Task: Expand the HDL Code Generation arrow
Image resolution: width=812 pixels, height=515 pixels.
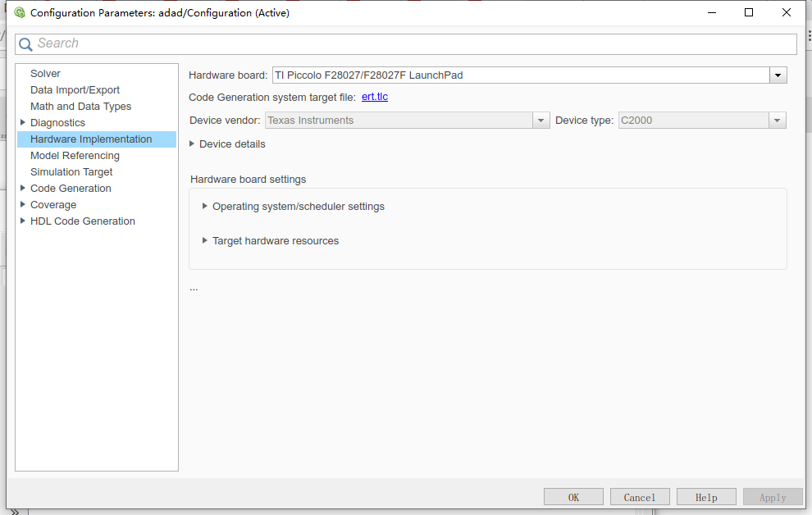Action: pos(23,221)
